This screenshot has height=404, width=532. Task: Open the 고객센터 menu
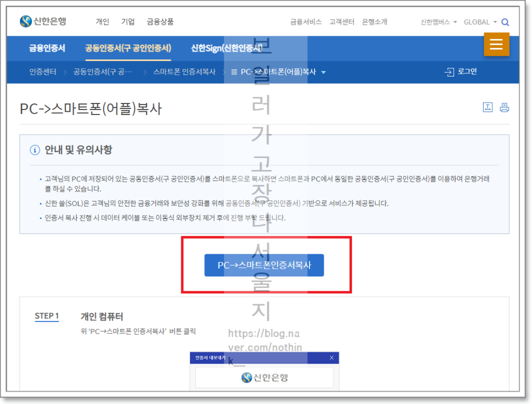(x=341, y=22)
